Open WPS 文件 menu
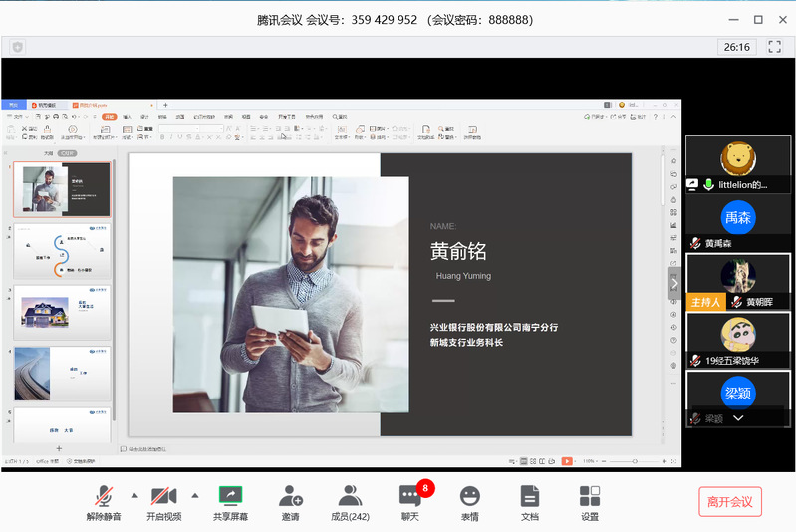 pos(17,117)
